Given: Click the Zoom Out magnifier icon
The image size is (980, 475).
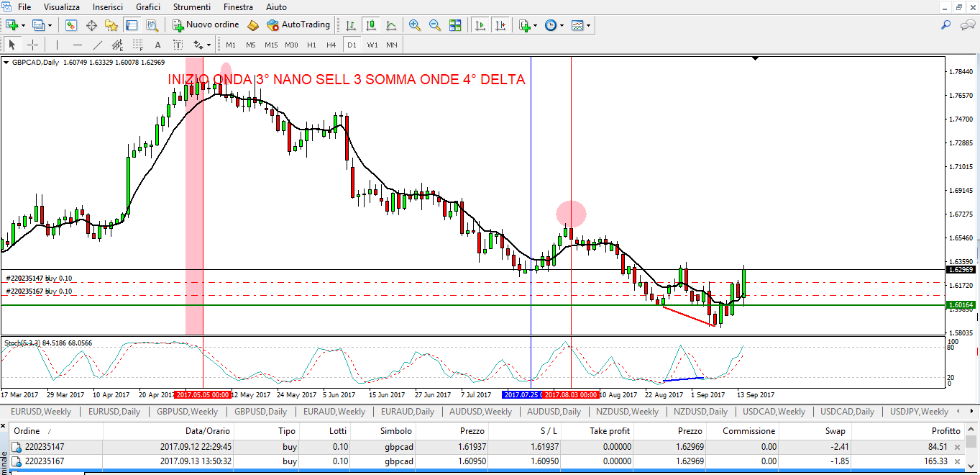Looking at the screenshot, I should tap(435, 25).
